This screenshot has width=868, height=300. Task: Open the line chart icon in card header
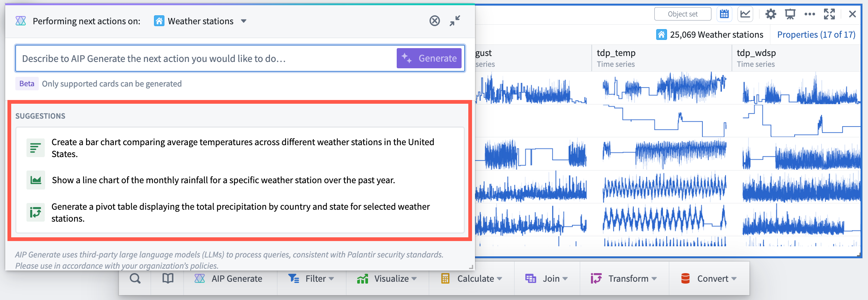(x=745, y=14)
